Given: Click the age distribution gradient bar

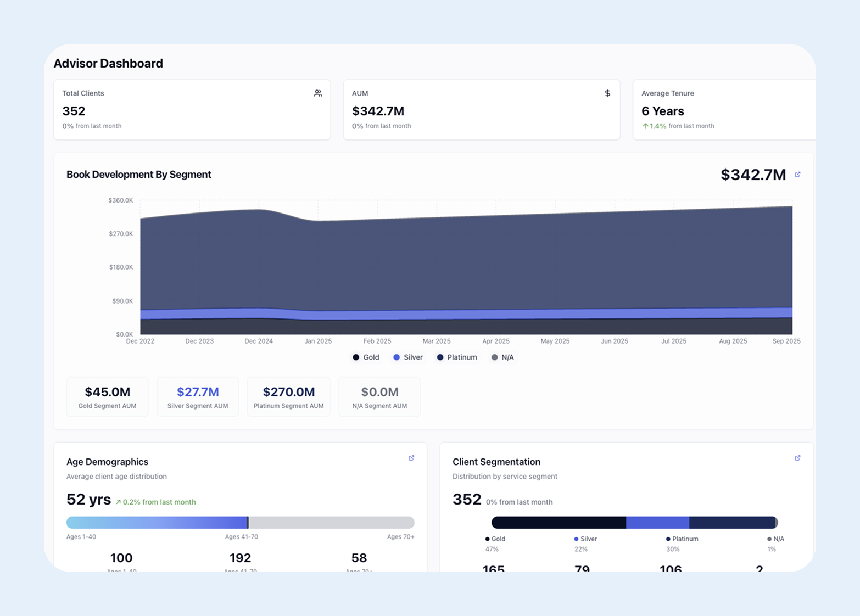Looking at the screenshot, I should [x=157, y=522].
